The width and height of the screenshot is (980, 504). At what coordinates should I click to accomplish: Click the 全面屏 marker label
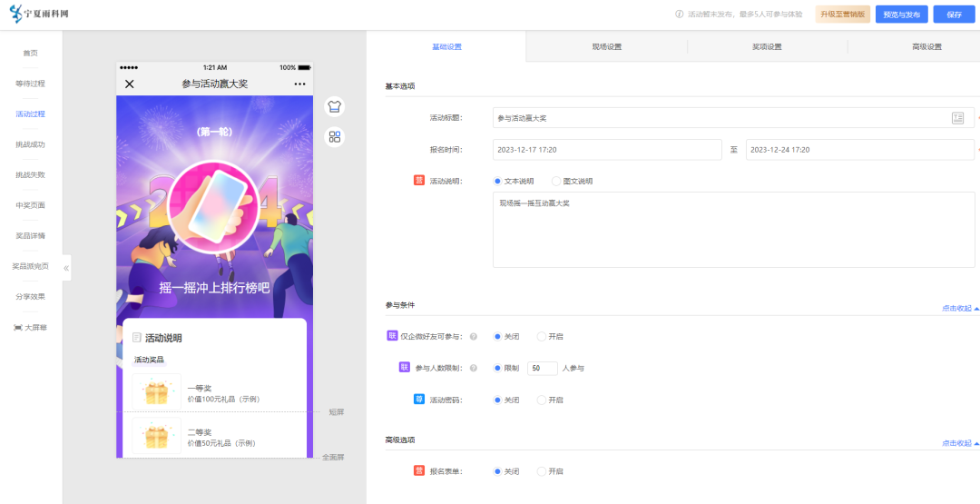click(x=333, y=457)
